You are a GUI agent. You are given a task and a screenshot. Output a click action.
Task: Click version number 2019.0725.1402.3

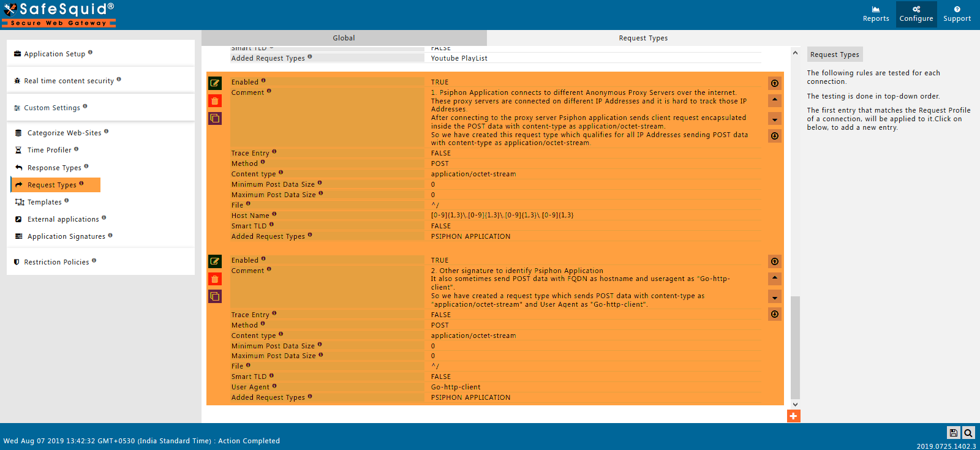[x=946, y=446]
